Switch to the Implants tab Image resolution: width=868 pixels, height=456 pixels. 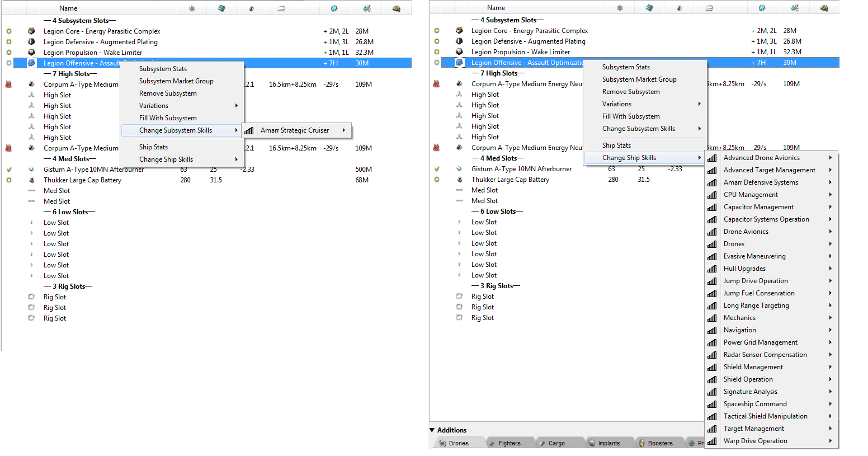pos(609,443)
